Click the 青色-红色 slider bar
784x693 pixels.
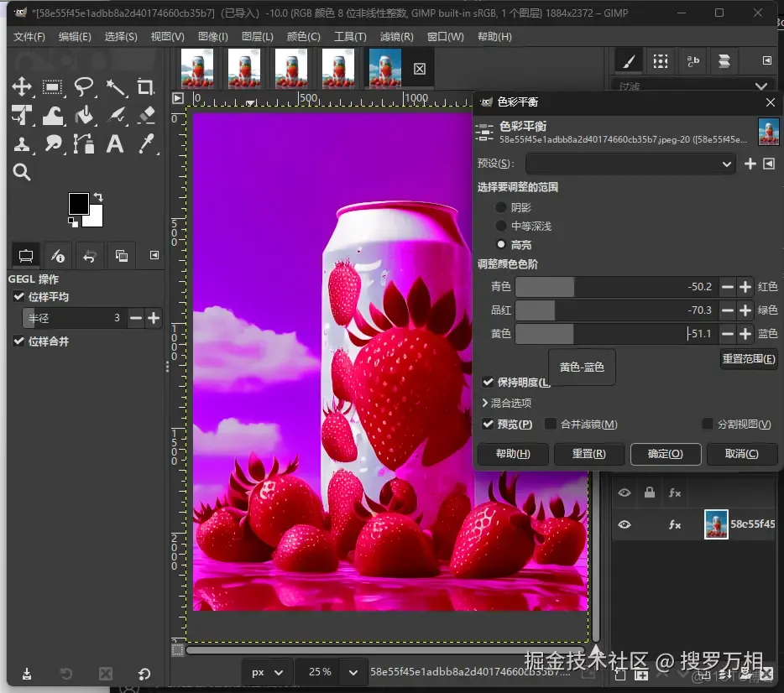pos(615,287)
